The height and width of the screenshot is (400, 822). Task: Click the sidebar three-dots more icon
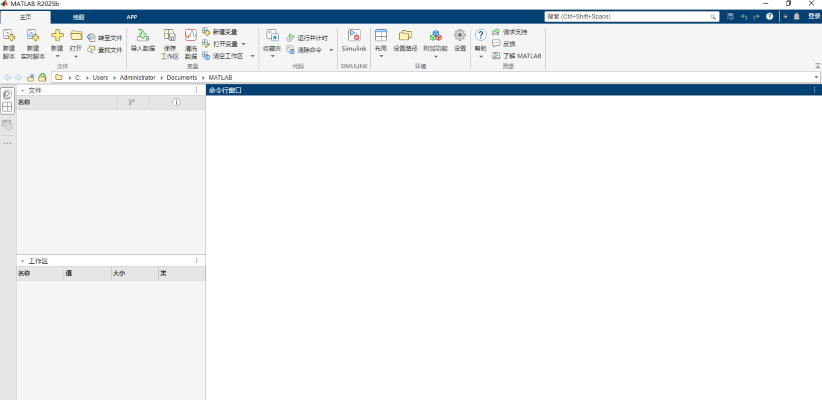[7, 143]
